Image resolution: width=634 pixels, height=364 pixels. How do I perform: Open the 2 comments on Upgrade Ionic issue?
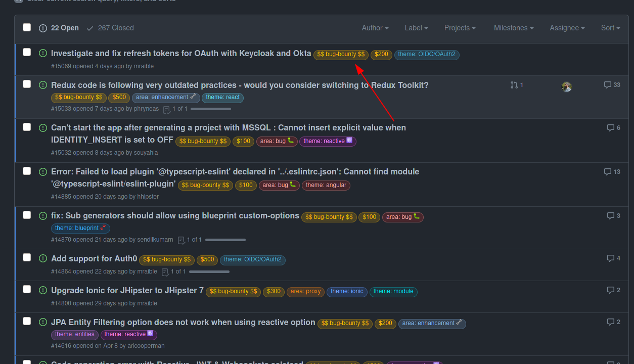click(x=613, y=290)
